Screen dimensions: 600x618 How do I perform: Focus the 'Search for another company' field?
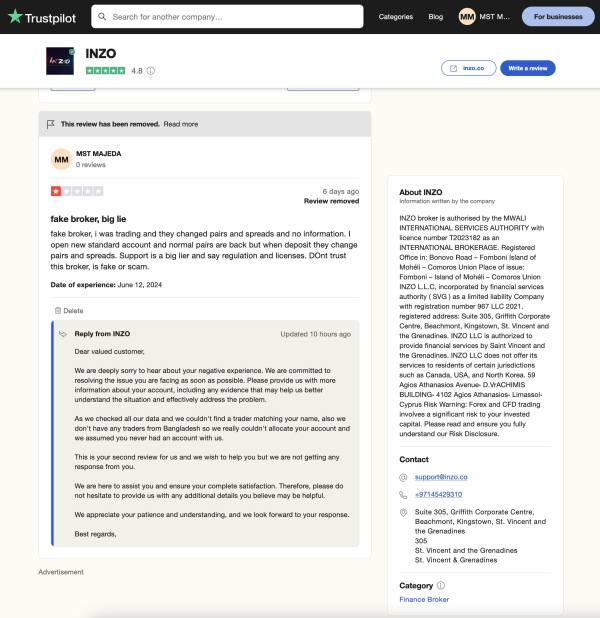click(x=227, y=17)
